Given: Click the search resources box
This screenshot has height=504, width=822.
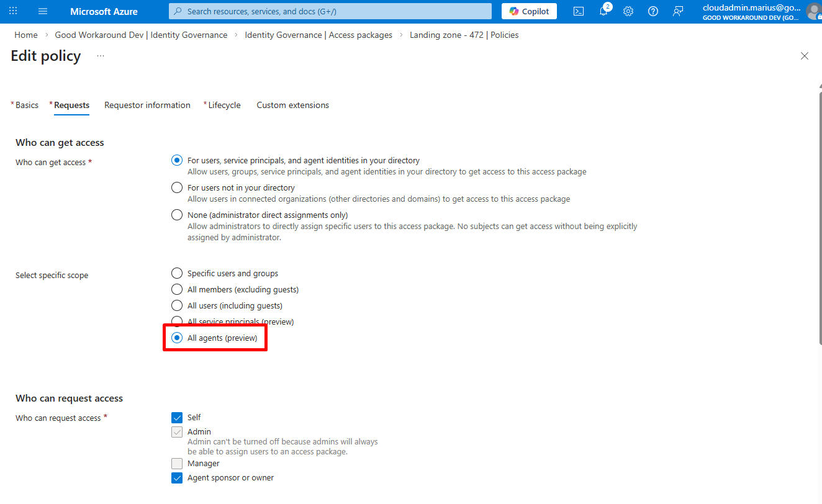Looking at the screenshot, I should click(330, 11).
